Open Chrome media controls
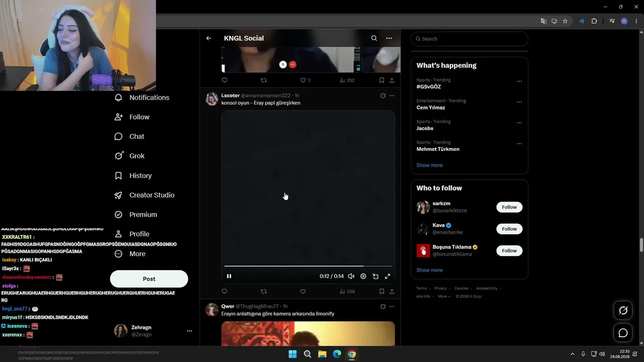The image size is (644, 362). (612, 21)
